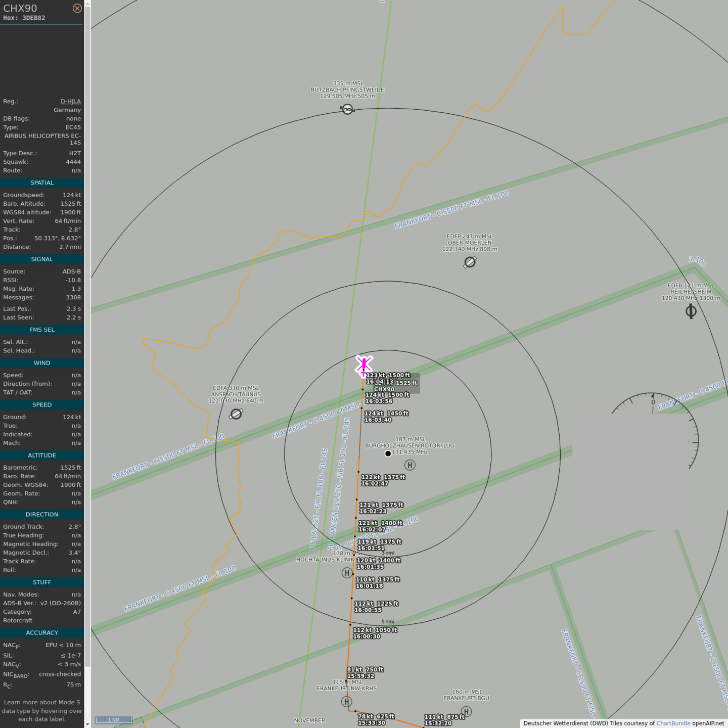
Task: Click the openAIP.net attribution text
Action: 708,723
